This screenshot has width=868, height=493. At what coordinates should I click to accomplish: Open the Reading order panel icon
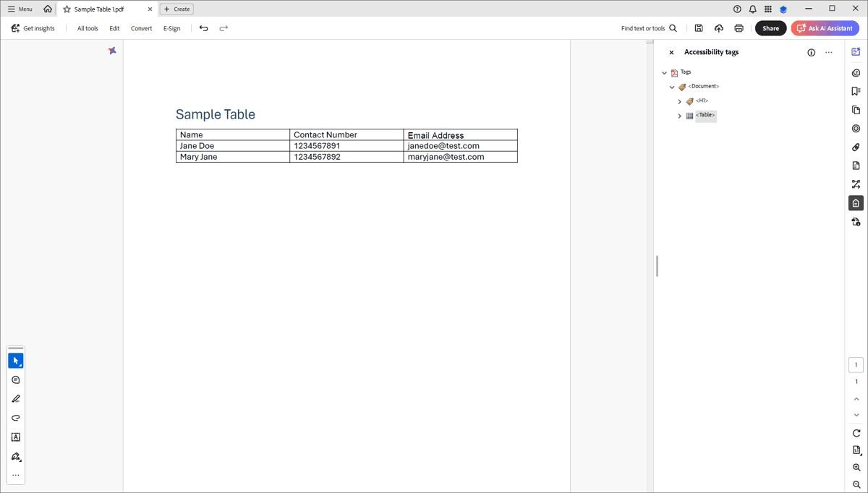pyautogui.click(x=856, y=184)
